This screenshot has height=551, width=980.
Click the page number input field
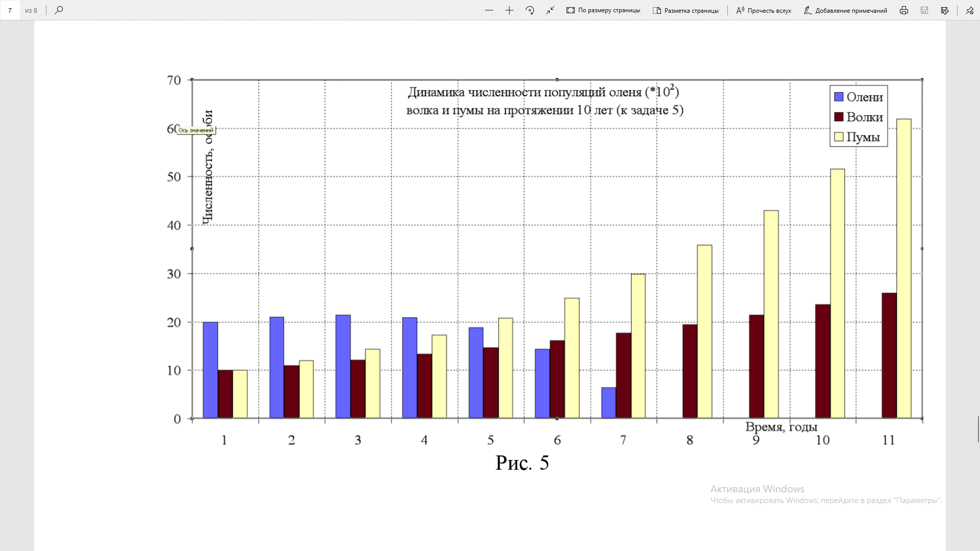coord(10,10)
